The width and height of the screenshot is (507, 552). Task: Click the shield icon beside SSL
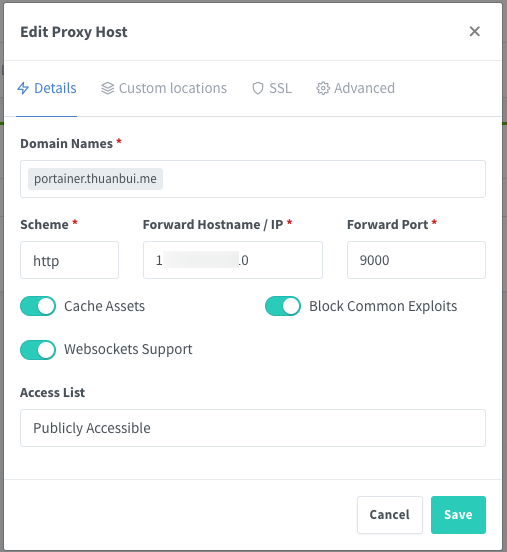coord(258,88)
